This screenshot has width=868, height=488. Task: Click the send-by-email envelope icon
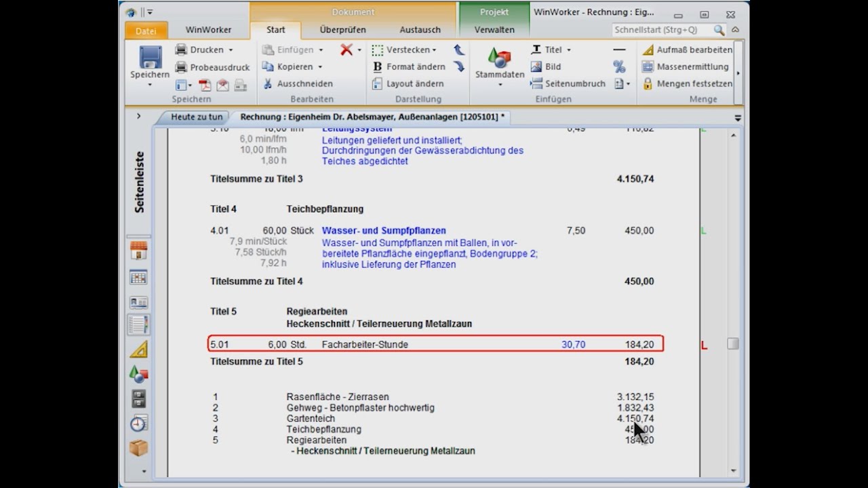pyautogui.click(x=222, y=85)
